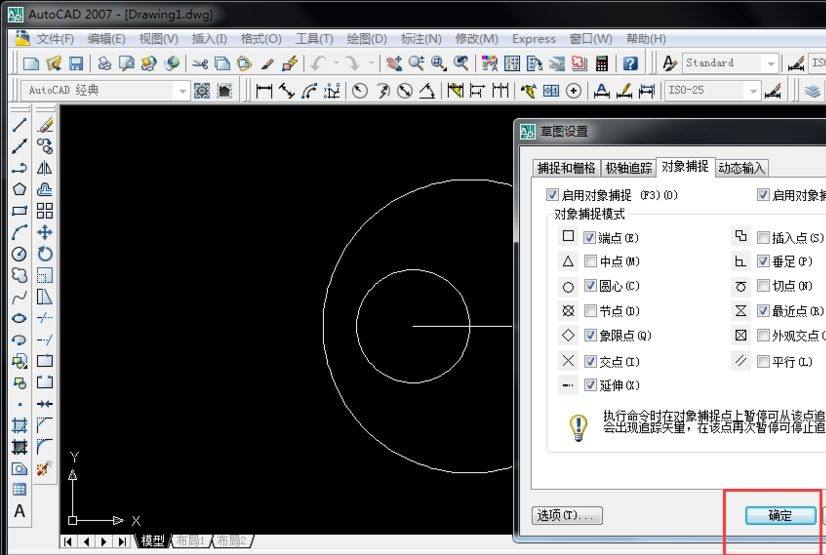Uncheck the 交点(I) snap checkbox
The image size is (826, 555).
590,361
